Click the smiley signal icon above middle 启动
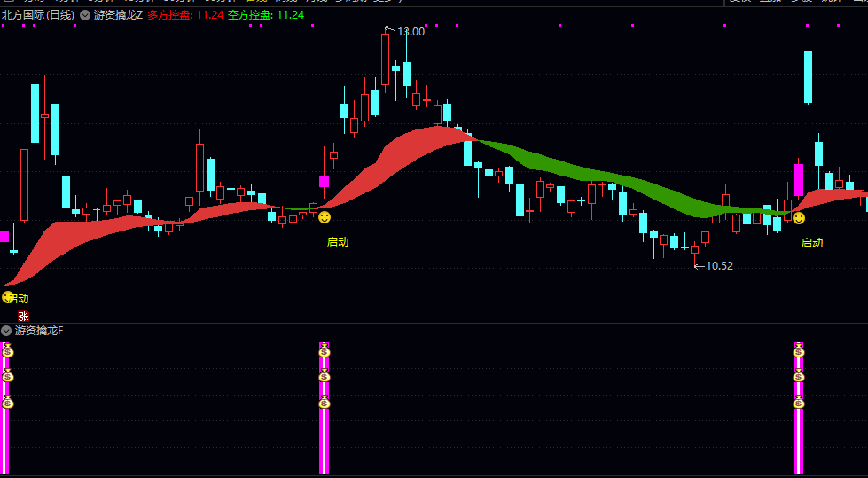 [325, 217]
